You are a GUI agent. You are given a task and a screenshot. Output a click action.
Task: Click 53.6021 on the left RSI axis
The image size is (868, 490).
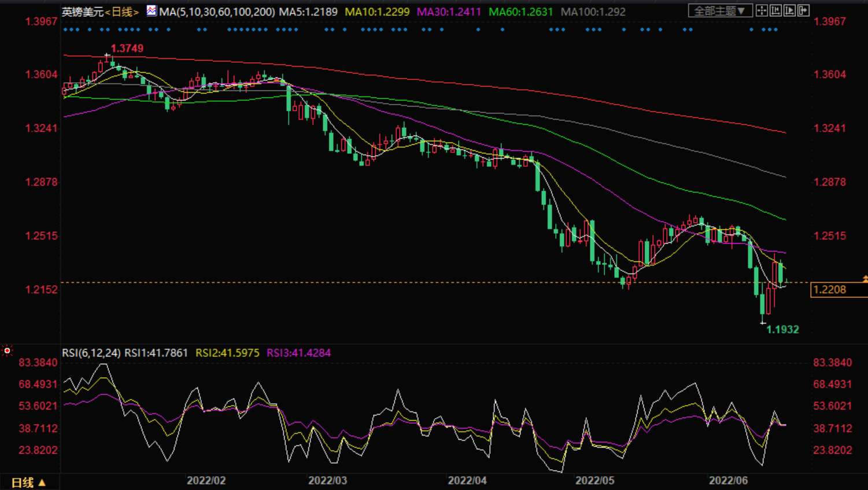click(x=38, y=406)
